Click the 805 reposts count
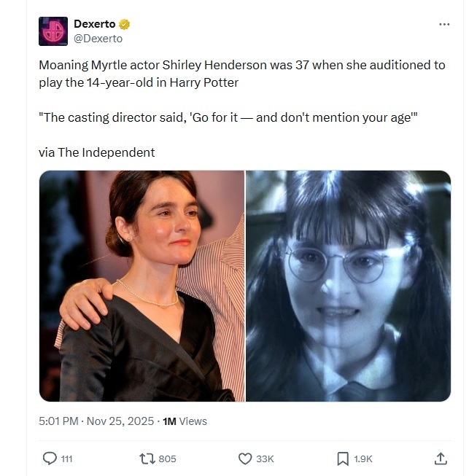469x476 pixels. (x=167, y=459)
